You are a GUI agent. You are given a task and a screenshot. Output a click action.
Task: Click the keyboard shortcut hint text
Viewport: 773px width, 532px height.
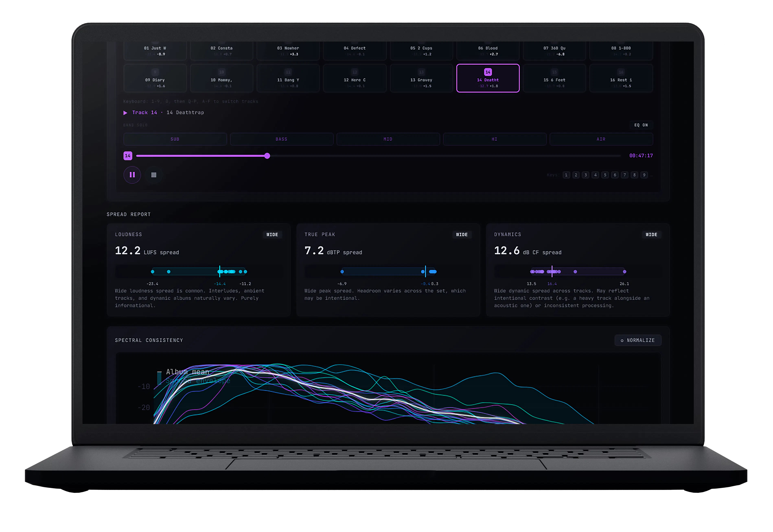coord(191,101)
